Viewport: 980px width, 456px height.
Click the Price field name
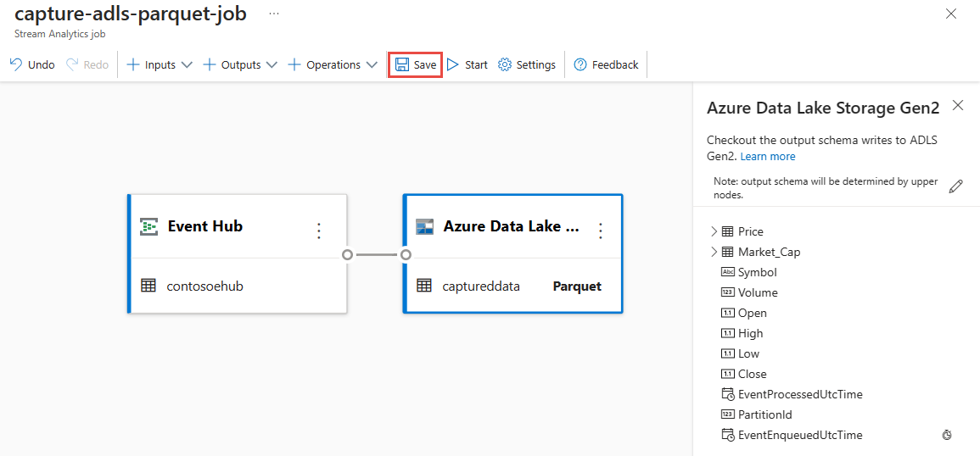(751, 231)
